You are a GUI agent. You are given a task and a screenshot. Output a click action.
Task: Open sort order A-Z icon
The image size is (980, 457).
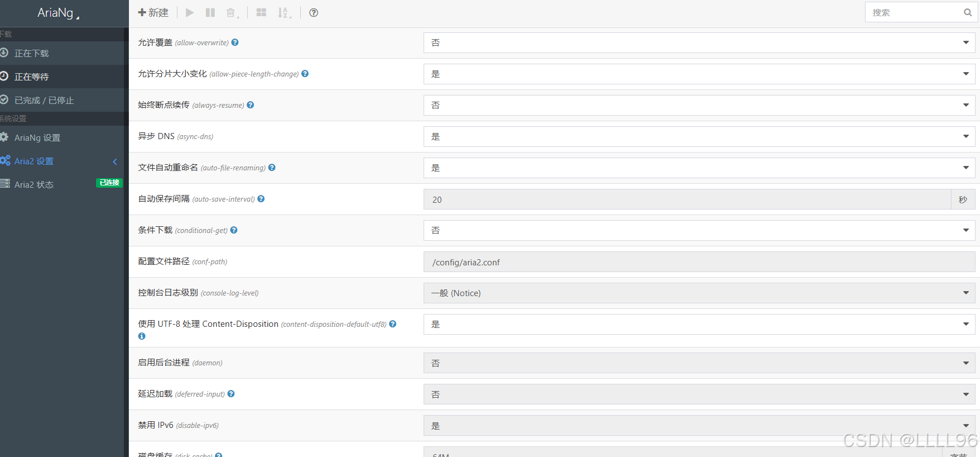point(284,12)
